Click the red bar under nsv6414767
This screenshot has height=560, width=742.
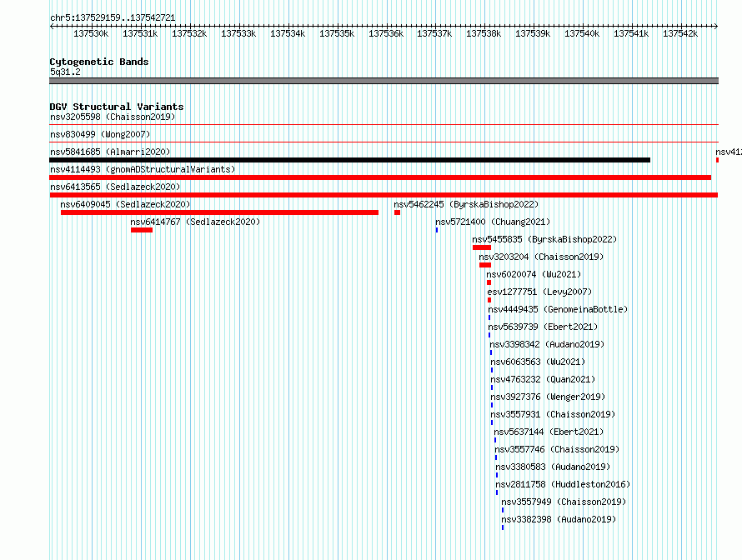[x=142, y=230]
